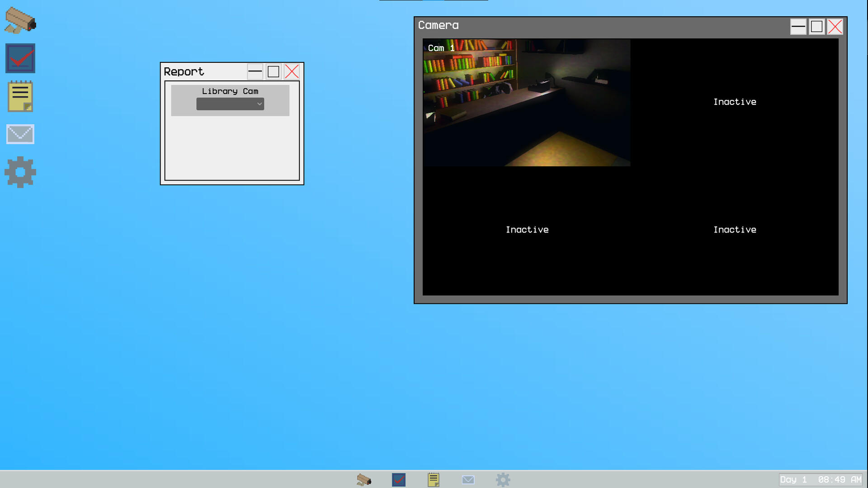Image resolution: width=868 pixels, height=488 pixels.
Task: Open the checkmark report desktop icon
Action: (x=20, y=58)
